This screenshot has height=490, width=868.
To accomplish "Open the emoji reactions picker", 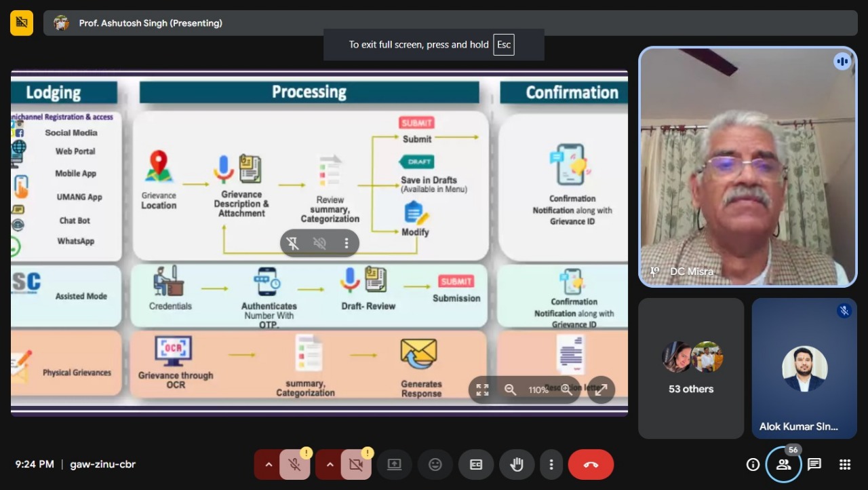I will (435, 465).
